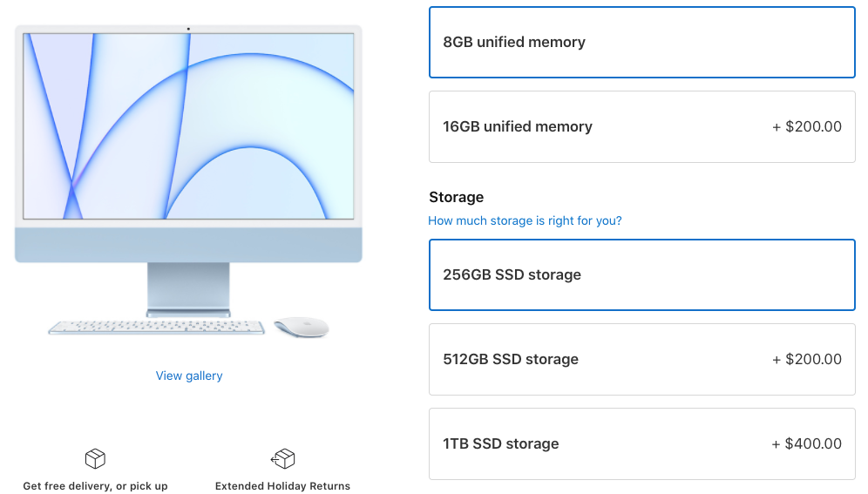Open "How much storage is right for you?"

(525, 220)
